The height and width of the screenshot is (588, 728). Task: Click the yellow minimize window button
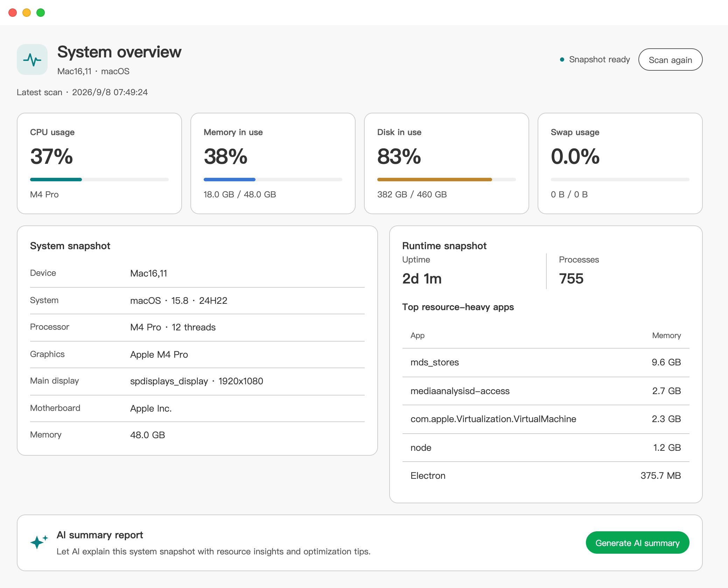coord(27,13)
